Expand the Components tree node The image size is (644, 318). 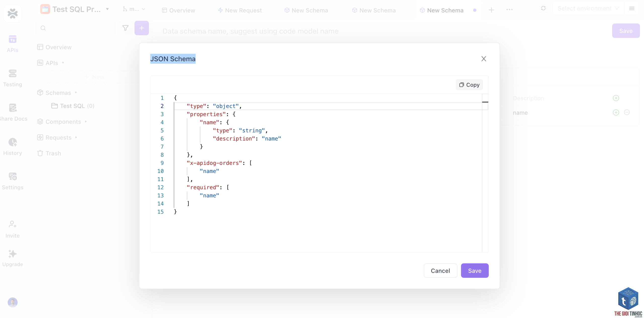[x=62, y=122]
